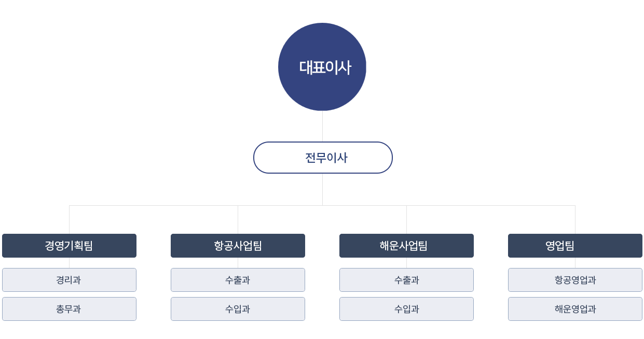Click 수입과 under 항공사업팀
644x339 pixels.
(238, 309)
